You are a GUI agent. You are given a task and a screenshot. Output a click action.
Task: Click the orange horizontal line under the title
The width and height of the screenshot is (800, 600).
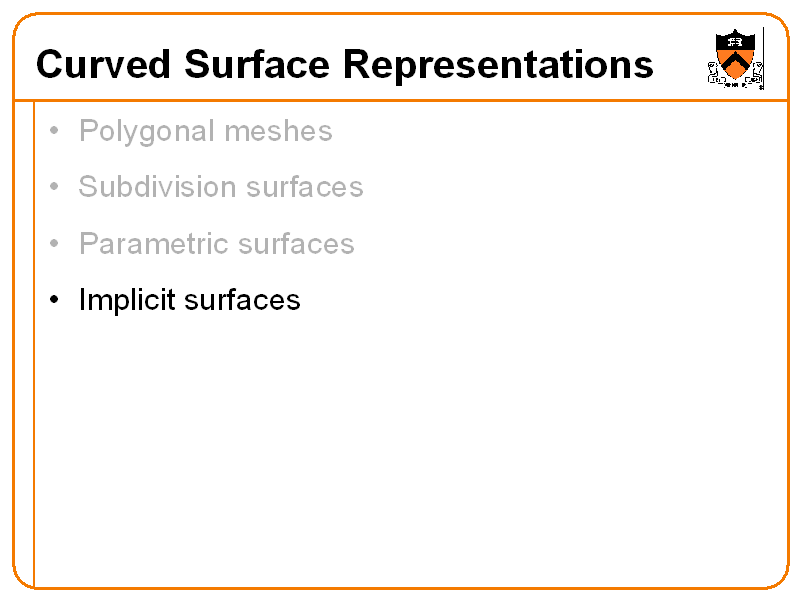point(400,100)
